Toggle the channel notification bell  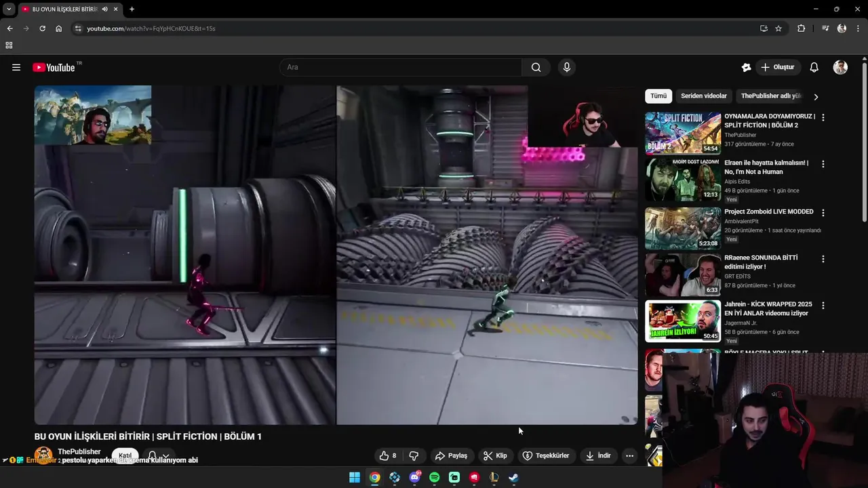(158, 455)
